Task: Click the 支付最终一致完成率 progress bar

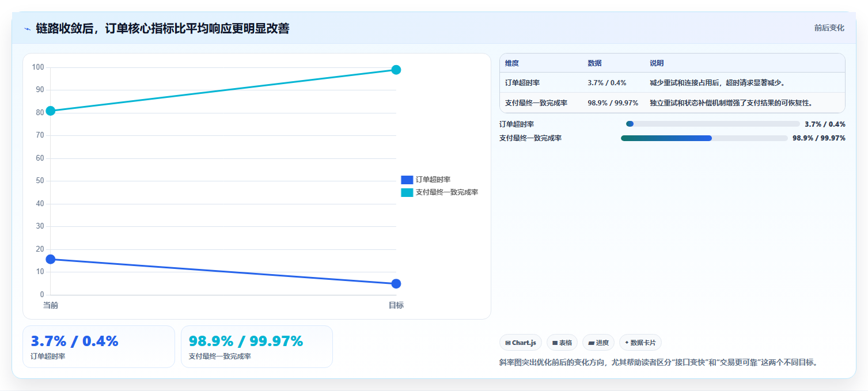Action: 704,138
